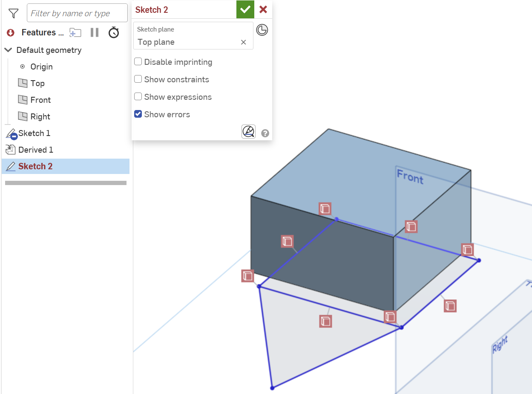Click the Top plane icon
This screenshot has height=394, width=532.
pos(23,83)
